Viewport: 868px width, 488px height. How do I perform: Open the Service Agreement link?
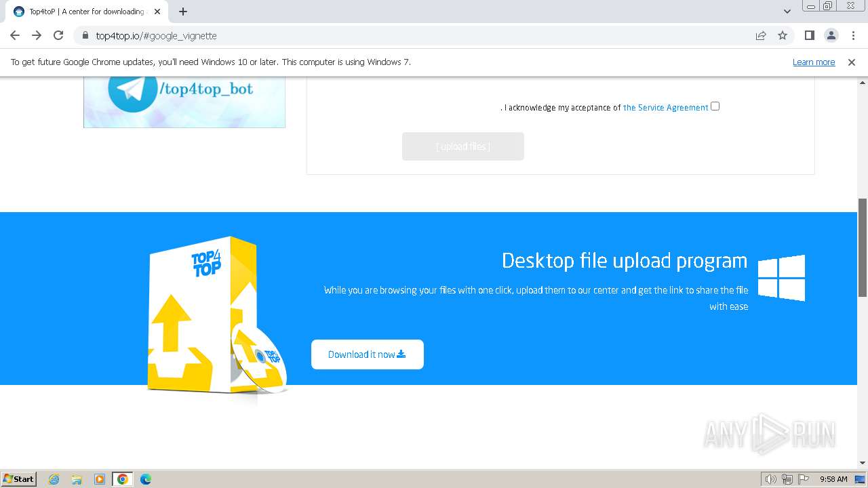[665, 107]
